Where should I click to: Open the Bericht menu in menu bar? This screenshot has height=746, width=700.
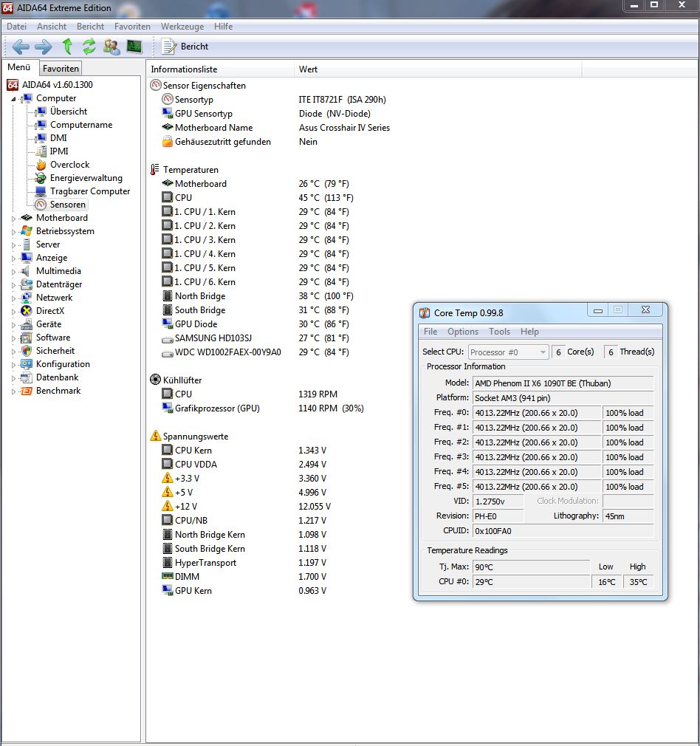[90, 27]
